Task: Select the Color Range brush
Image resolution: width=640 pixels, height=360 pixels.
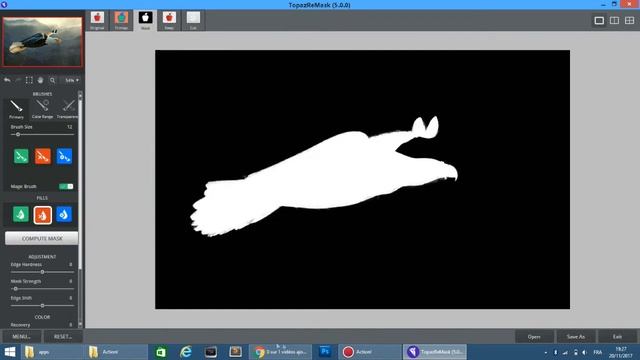Action: 42,109
